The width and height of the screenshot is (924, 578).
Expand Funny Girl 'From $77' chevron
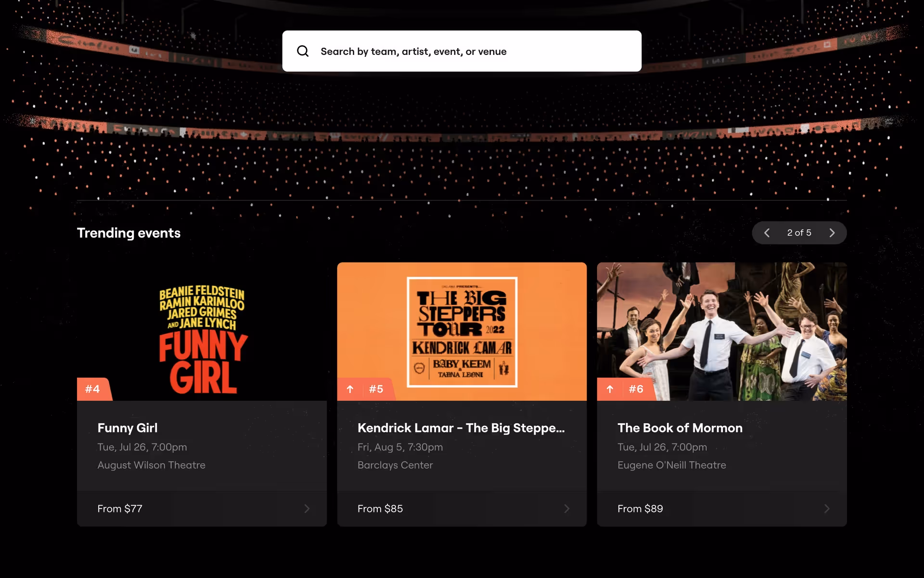[x=307, y=509]
